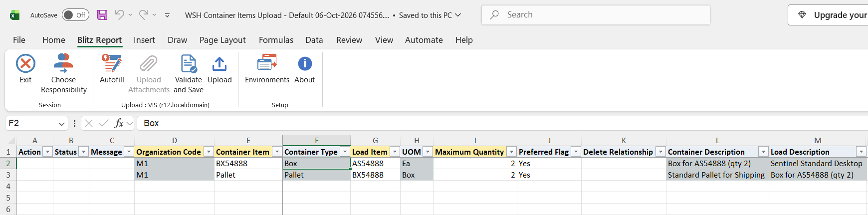Screen dimensions: 868x215
Task: Select the Ea cell in UOM column
Action: (x=417, y=164)
